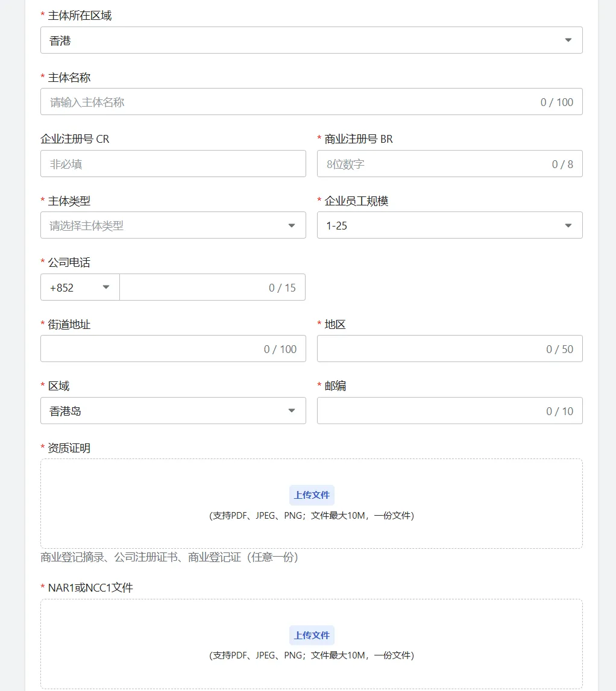Select the 商业注册号 BR 8-digit input
The width and height of the screenshot is (616, 691).
coord(434,164)
